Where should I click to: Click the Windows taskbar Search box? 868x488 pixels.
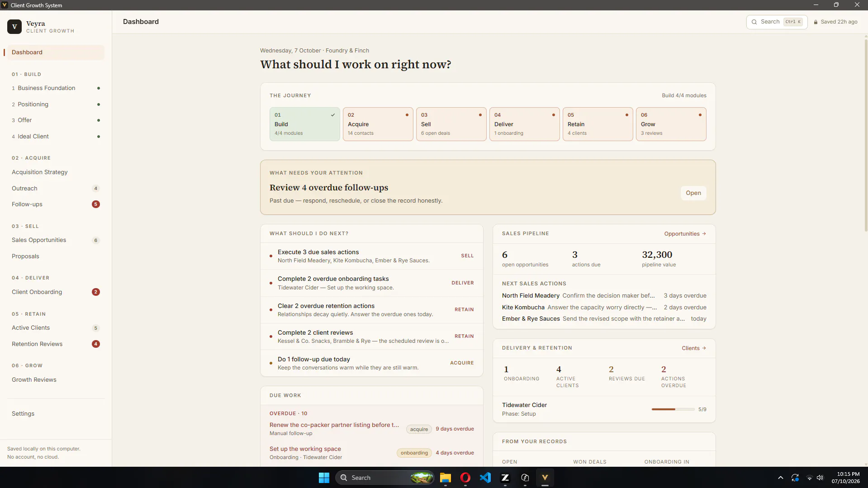click(385, 478)
